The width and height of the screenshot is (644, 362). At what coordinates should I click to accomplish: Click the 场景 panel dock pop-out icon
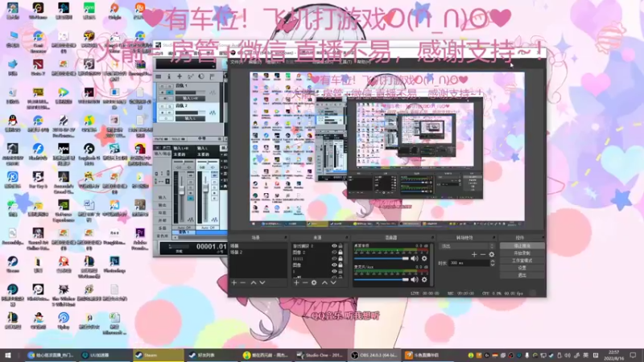(286, 237)
